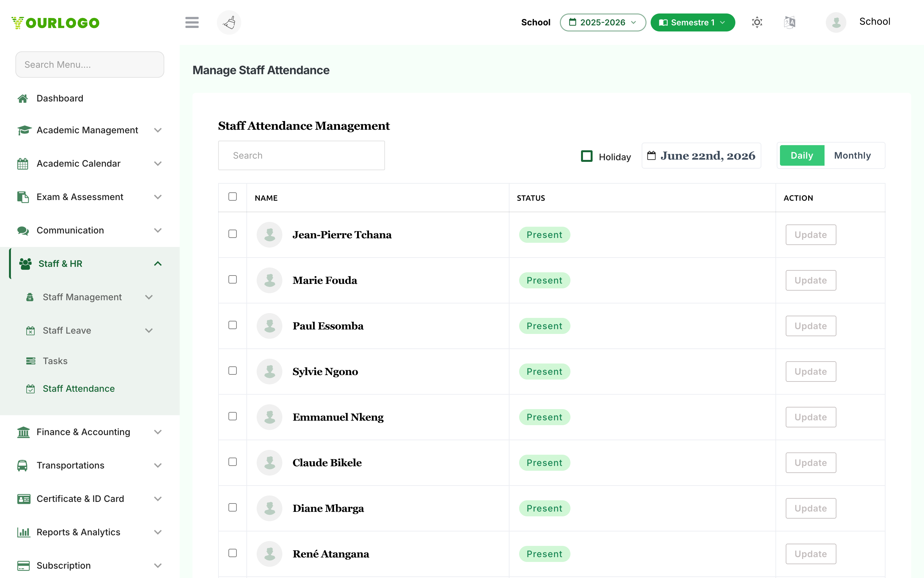This screenshot has height=578, width=924.
Task: Click the STATUS column header
Action: point(531,198)
